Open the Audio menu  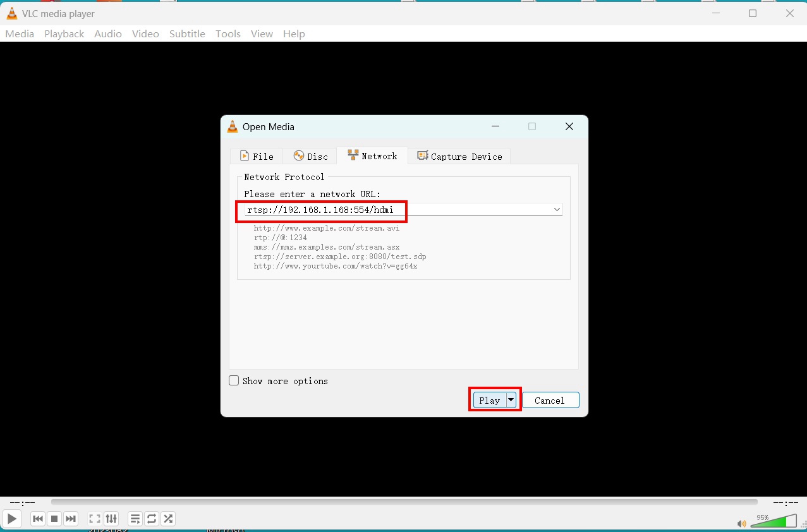(108, 33)
